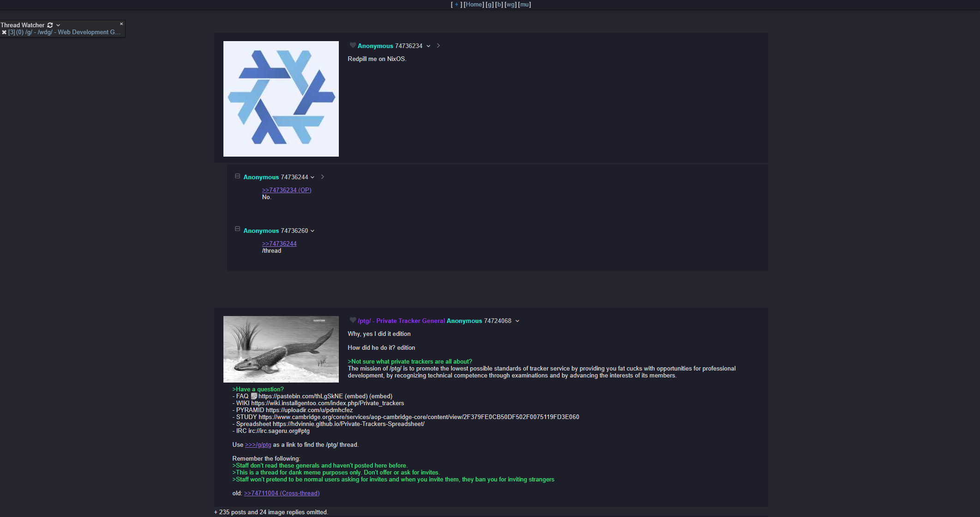Click arrow icon next to reply 74736244
The width and height of the screenshot is (980, 517).
[322, 177]
